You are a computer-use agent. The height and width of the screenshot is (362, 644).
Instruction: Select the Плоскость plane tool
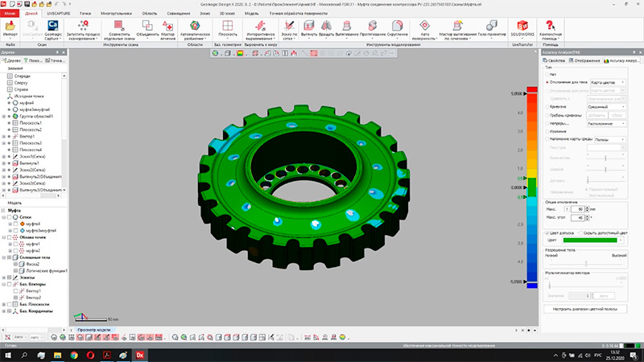(x=228, y=27)
